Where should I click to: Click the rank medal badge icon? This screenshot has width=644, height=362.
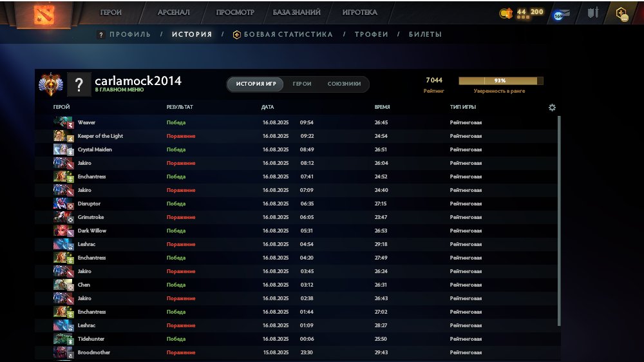point(50,84)
